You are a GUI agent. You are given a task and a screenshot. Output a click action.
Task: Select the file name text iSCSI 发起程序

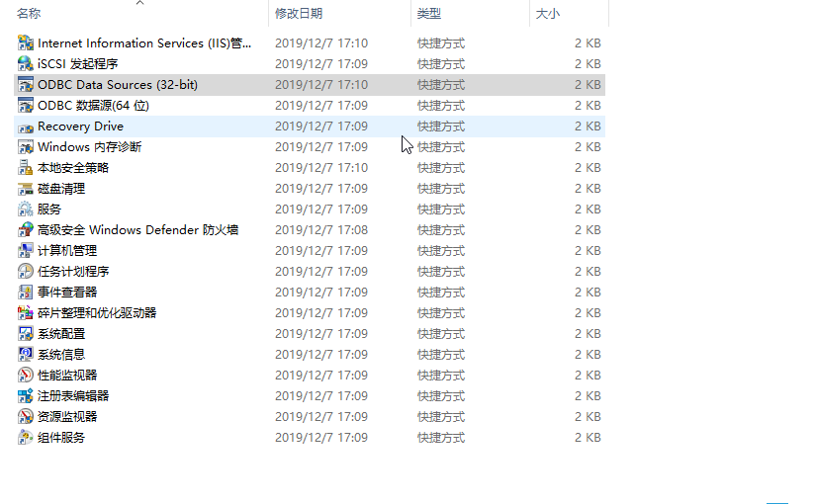click(78, 64)
